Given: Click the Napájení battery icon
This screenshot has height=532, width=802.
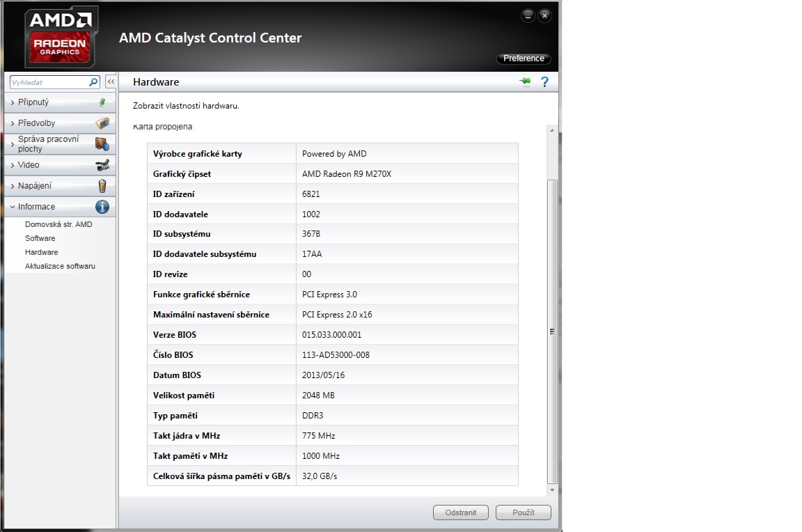Looking at the screenshot, I should click(102, 186).
